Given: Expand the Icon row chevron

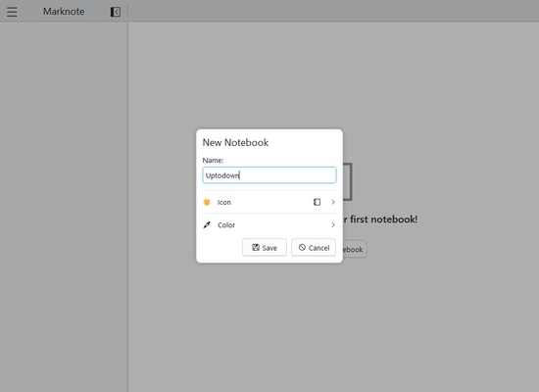Looking at the screenshot, I should click(333, 202).
